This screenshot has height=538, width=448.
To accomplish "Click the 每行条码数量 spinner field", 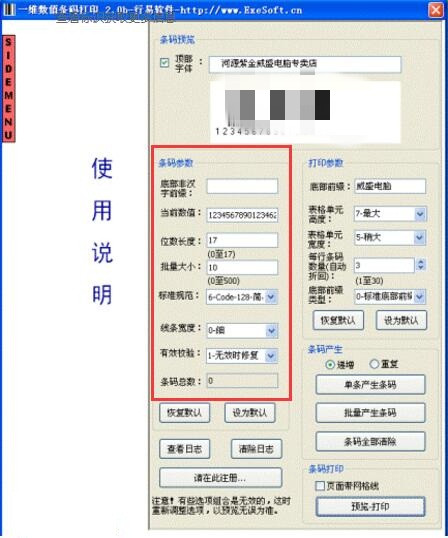I will (x=384, y=265).
